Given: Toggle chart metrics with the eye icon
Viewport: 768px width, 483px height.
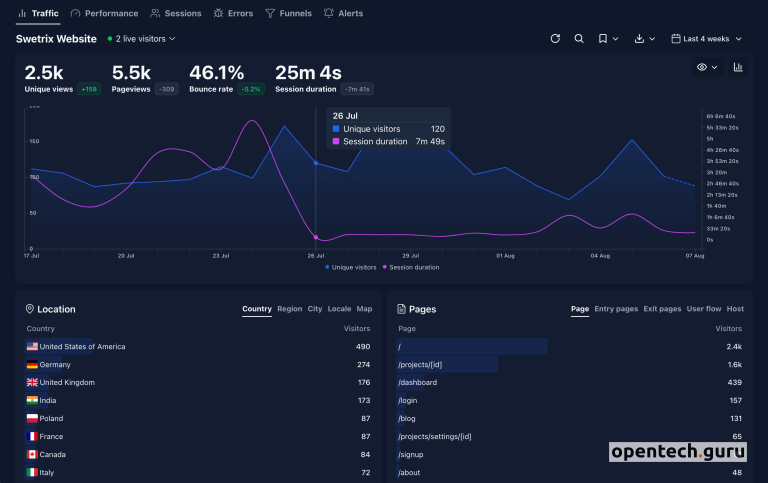Looking at the screenshot, I should coord(707,67).
